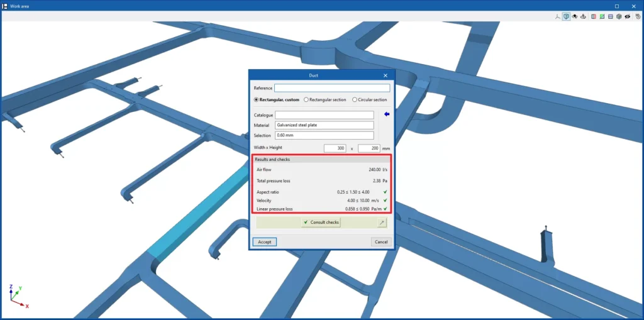Toggle the highlighted perspective view icon

coord(567,17)
